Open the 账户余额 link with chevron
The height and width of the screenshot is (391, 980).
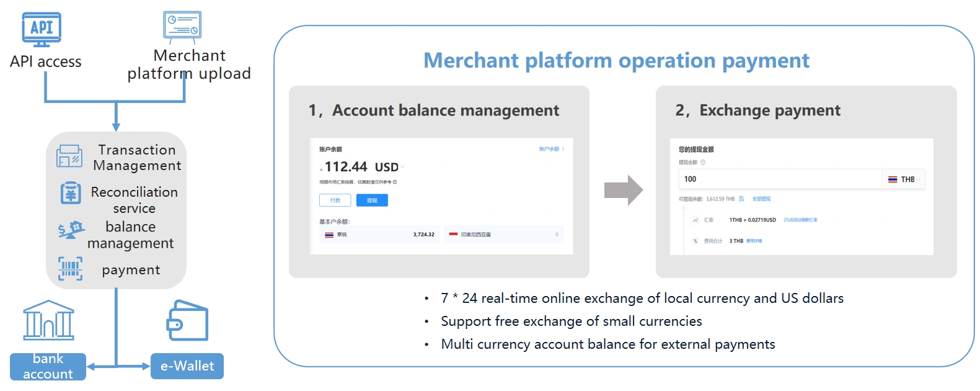tap(551, 149)
